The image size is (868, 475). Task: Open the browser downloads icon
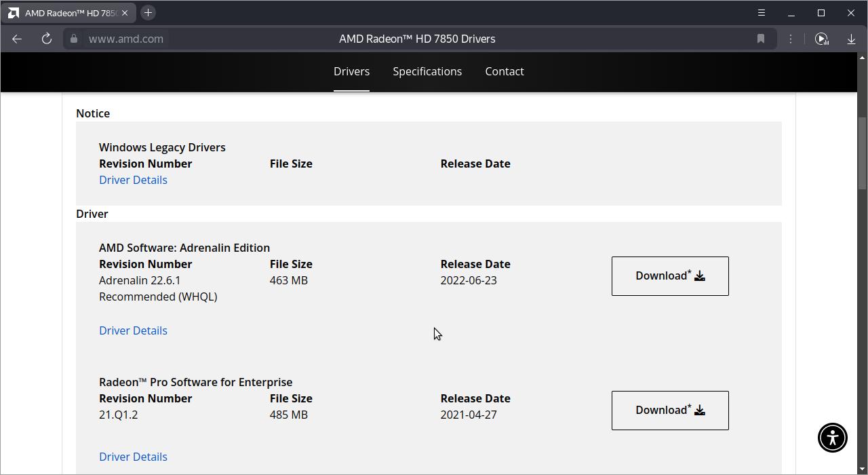851,39
